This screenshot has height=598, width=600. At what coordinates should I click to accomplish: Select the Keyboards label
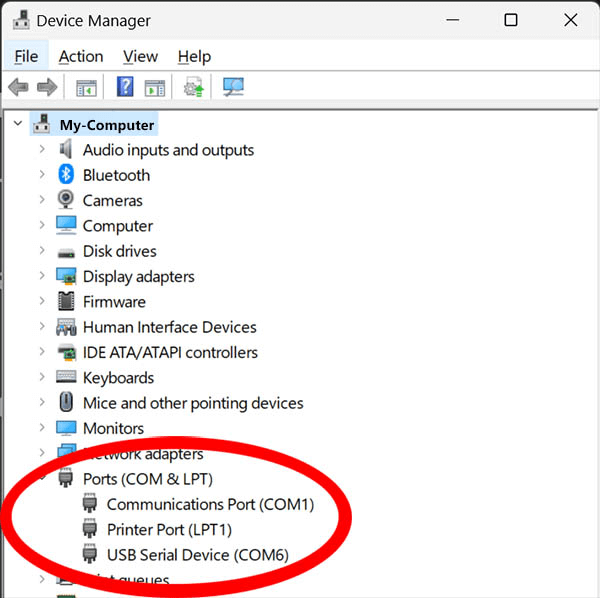click(x=118, y=378)
